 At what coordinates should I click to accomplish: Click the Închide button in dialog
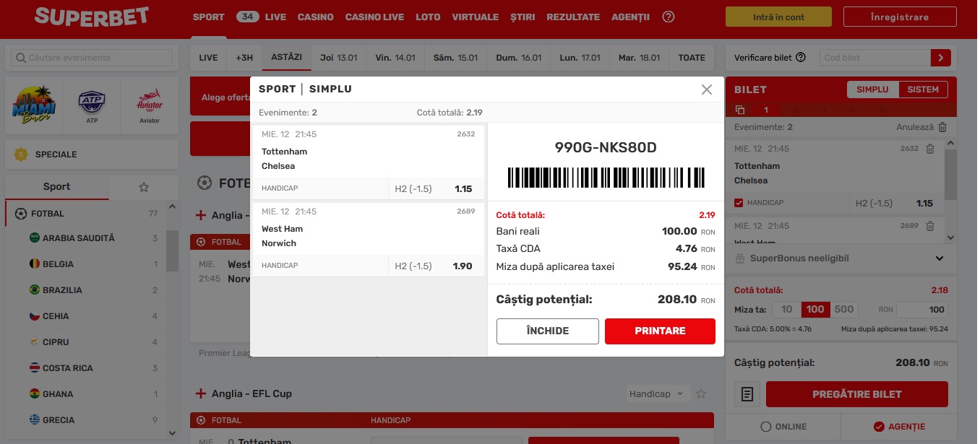click(548, 331)
